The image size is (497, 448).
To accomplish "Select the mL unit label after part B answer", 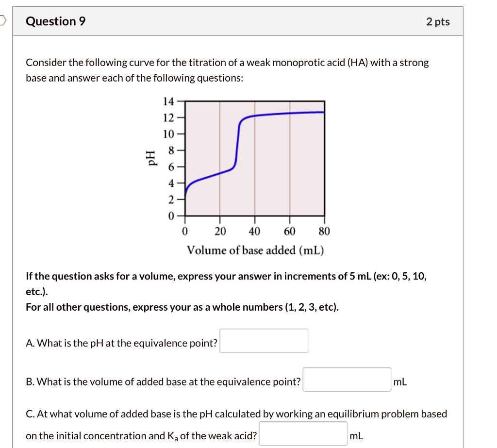I will pyautogui.click(x=399, y=382).
